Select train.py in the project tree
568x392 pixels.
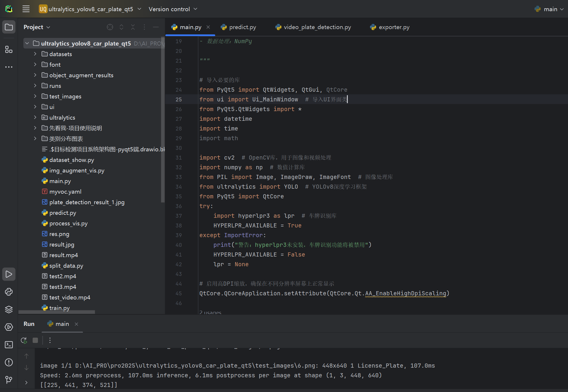click(x=59, y=308)
